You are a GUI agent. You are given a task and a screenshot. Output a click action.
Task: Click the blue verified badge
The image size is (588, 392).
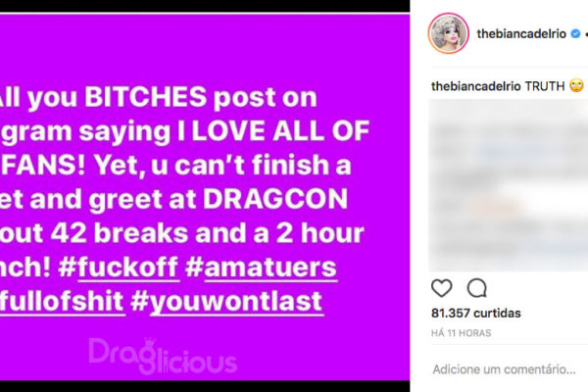(575, 33)
